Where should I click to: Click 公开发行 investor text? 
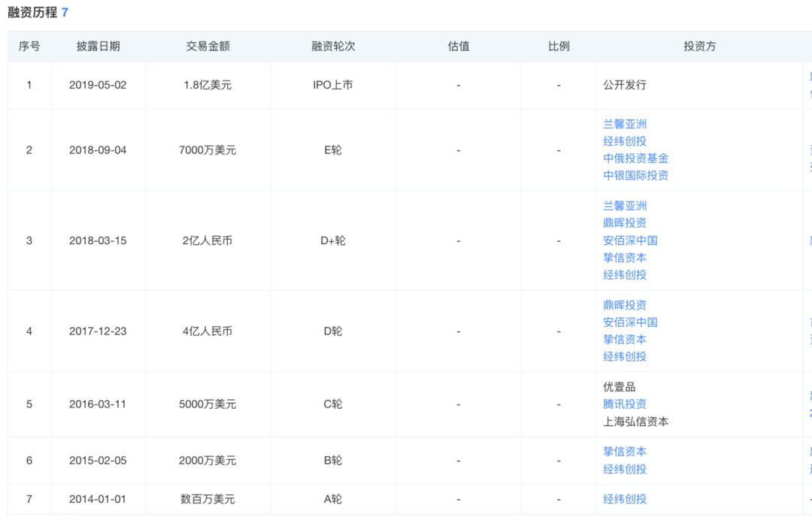625,85
